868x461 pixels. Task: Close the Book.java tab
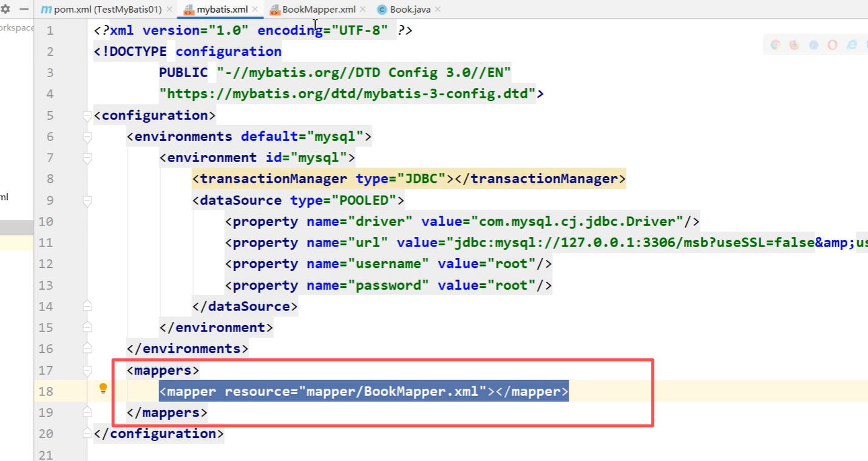click(x=438, y=10)
